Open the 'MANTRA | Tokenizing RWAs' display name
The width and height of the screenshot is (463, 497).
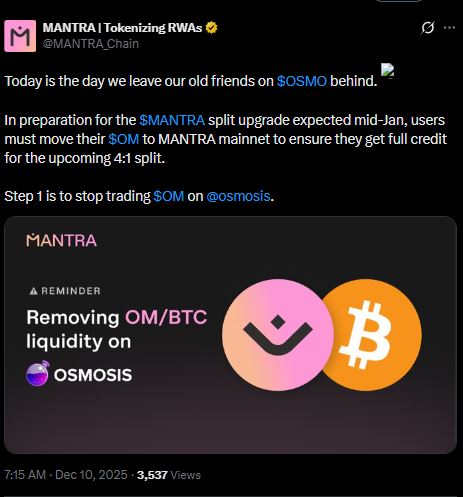pyautogui.click(x=122, y=28)
